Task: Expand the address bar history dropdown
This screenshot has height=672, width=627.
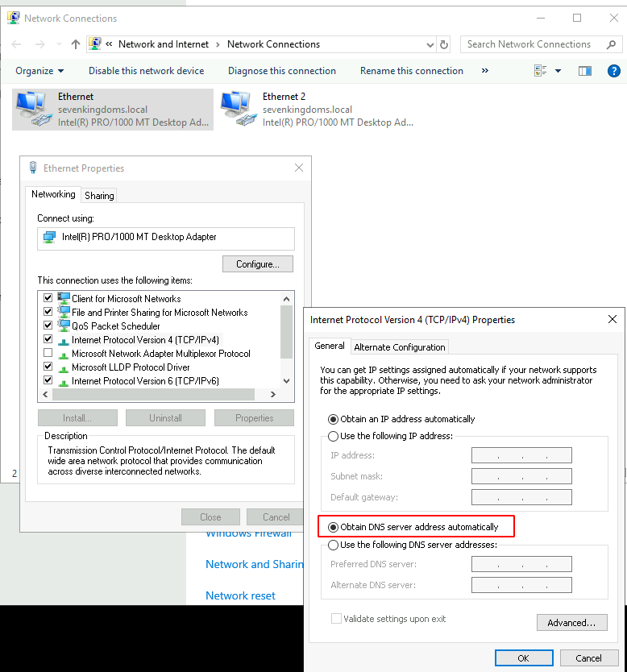Action: tap(430, 44)
